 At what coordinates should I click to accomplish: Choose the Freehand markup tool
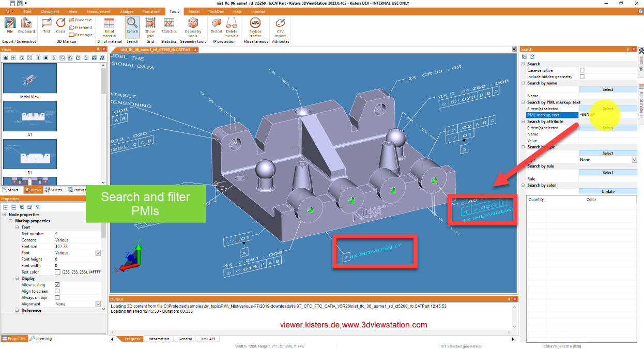click(x=80, y=27)
